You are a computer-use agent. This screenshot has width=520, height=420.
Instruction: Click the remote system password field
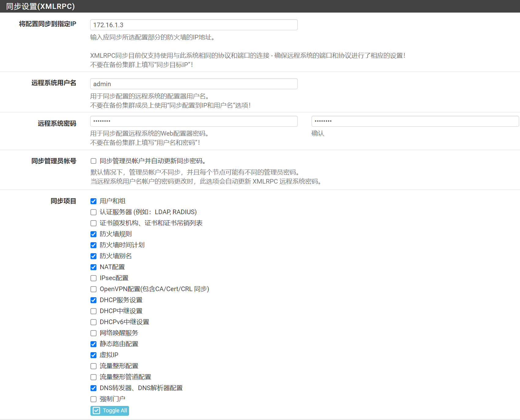click(194, 121)
